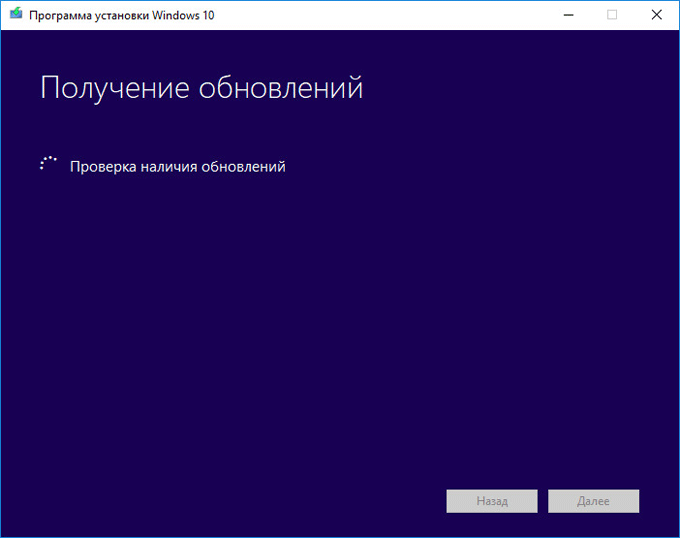This screenshot has width=680, height=538.
Task: Click the spinning progress indicator
Action: coord(48,163)
